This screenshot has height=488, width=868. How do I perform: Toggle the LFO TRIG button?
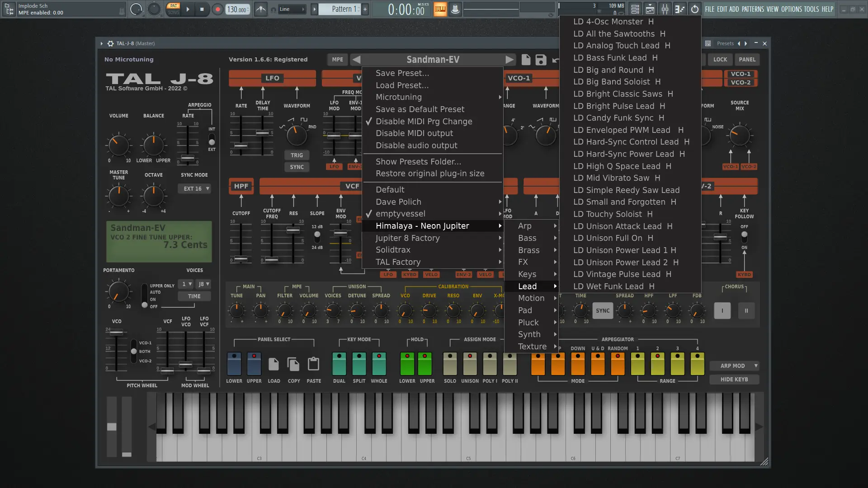(297, 155)
